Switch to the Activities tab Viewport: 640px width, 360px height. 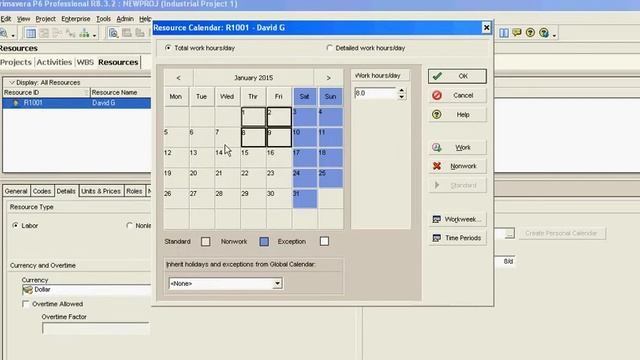click(x=54, y=62)
